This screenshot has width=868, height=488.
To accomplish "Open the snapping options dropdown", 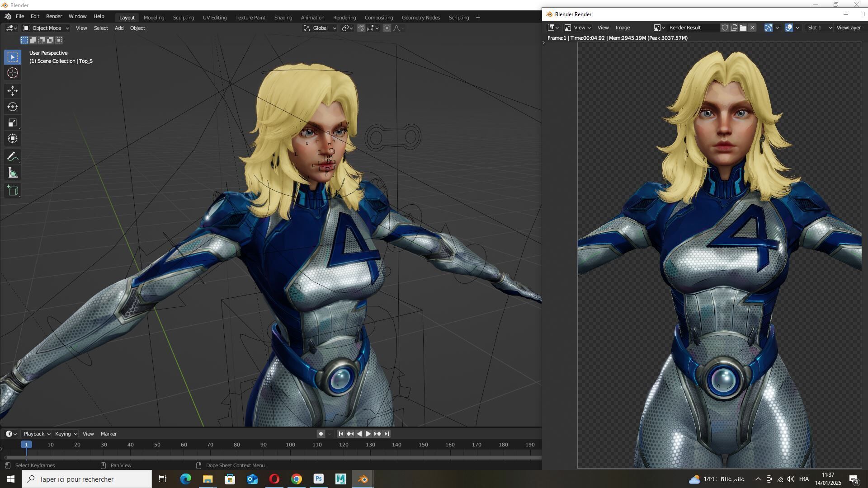I will coord(373,28).
